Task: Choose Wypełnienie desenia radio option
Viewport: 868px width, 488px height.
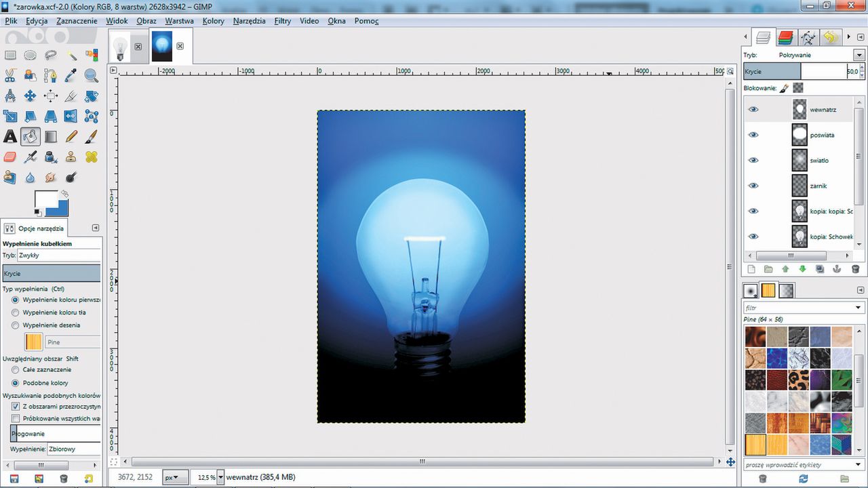Action: pos(16,325)
